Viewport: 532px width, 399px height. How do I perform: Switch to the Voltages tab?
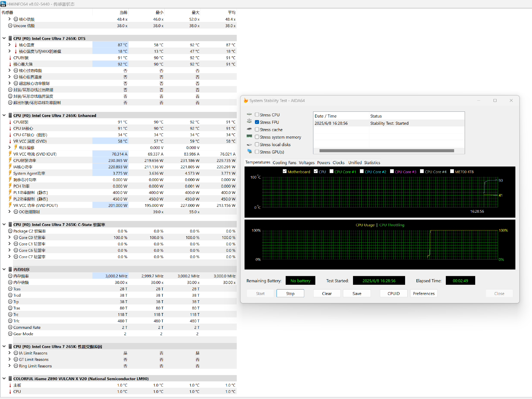click(306, 163)
